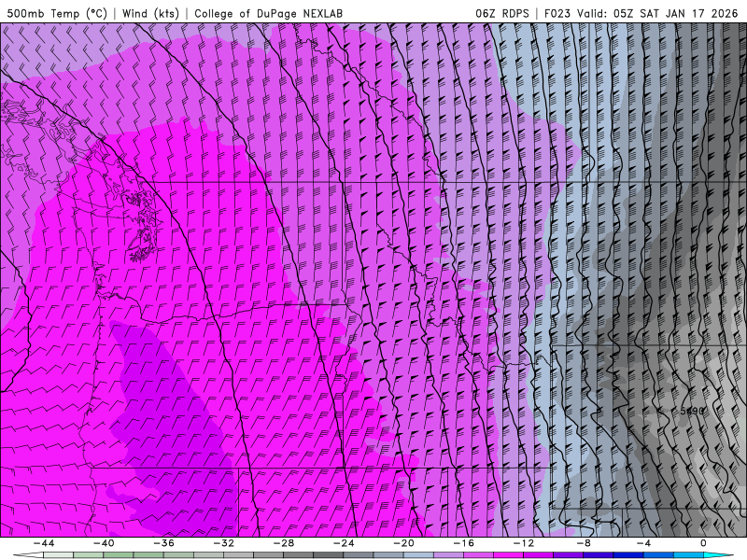The image size is (747, 560).
Task: Click the -28 label on the color scale
Action: 283,543
